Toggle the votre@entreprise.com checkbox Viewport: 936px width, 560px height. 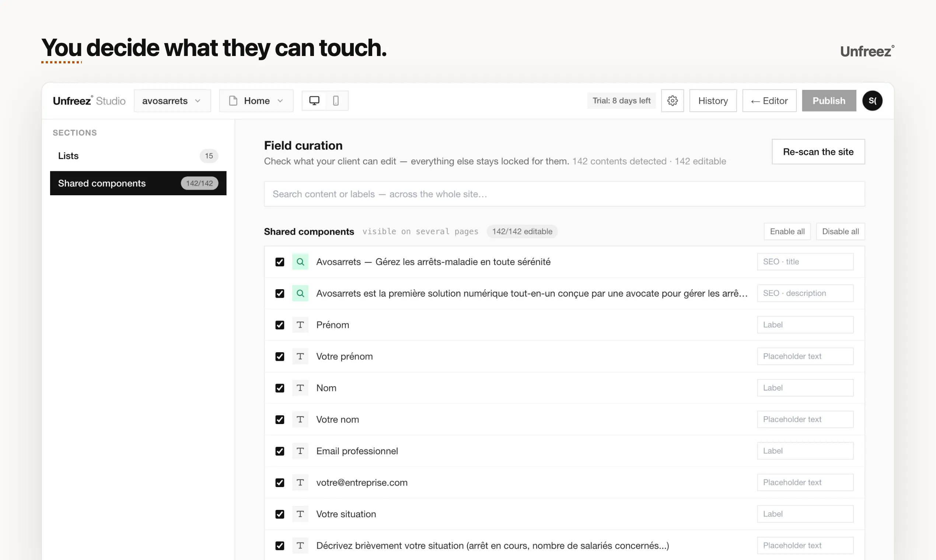point(280,483)
